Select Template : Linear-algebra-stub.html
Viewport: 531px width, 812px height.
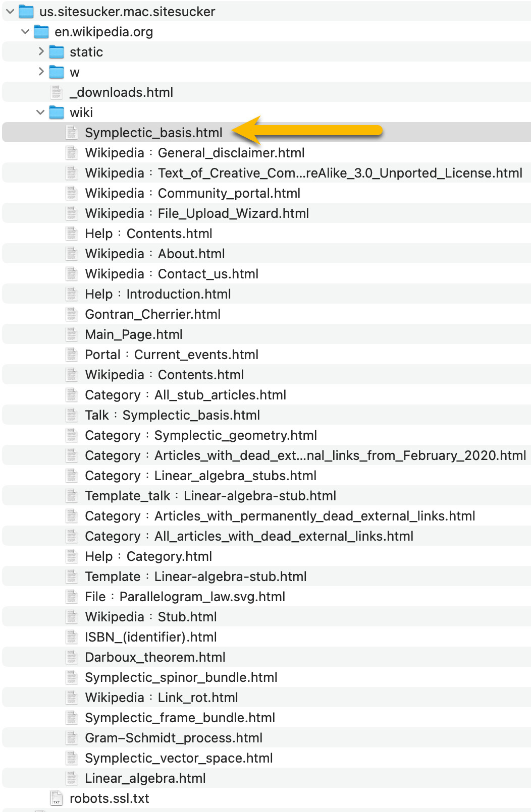[x=196, y=576]
